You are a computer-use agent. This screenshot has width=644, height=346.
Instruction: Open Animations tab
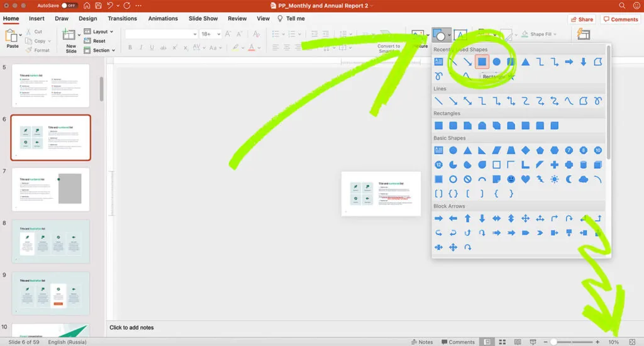coord(163,18)
